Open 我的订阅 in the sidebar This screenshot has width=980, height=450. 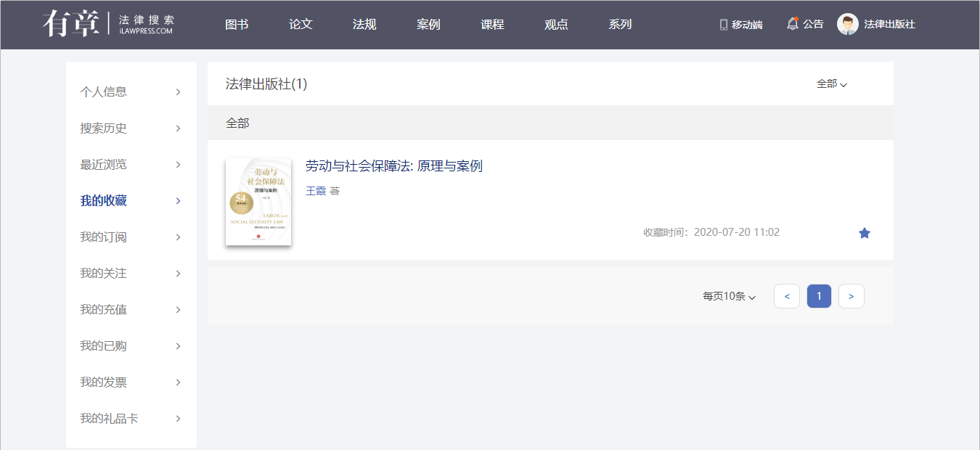click(103, 237)
